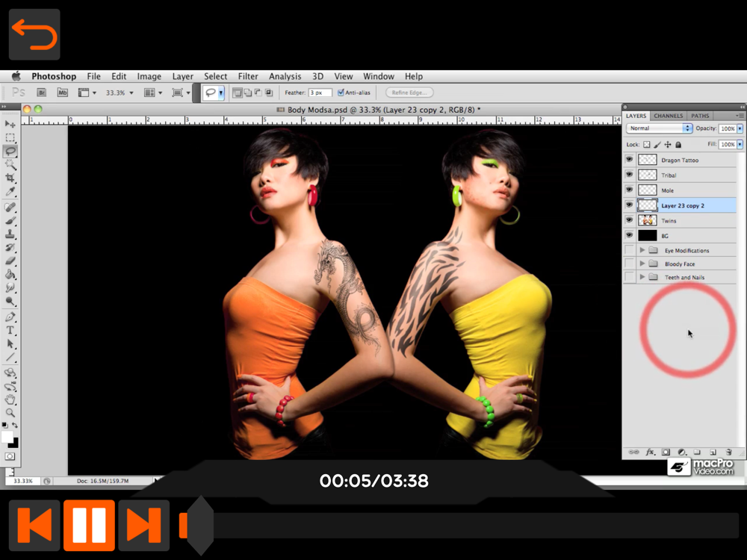Select the Crop tool
Viewport: 747px width, 560px height.
tap(10, 178)
